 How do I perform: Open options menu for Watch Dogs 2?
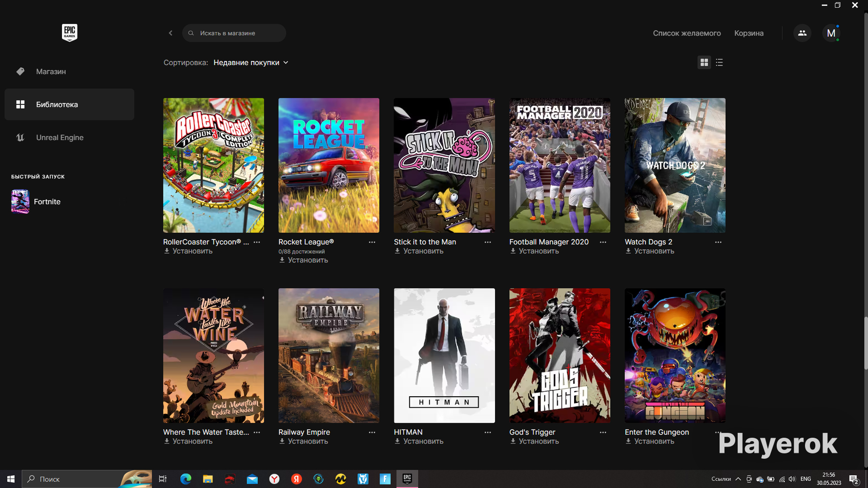pos(718,242)
